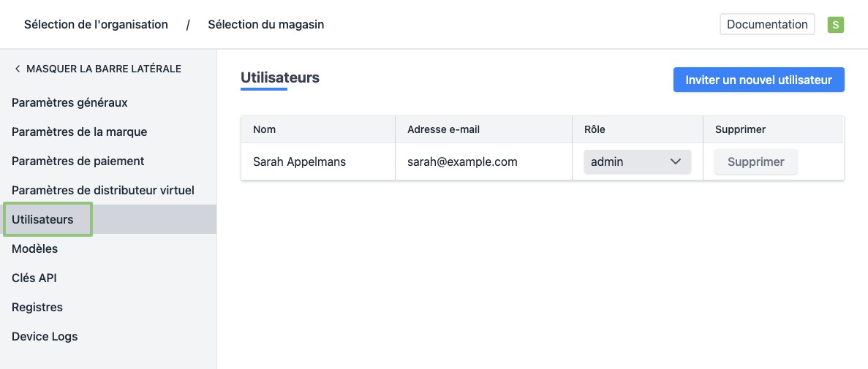Open Device Logs in sidebar

tap(45, 337)
